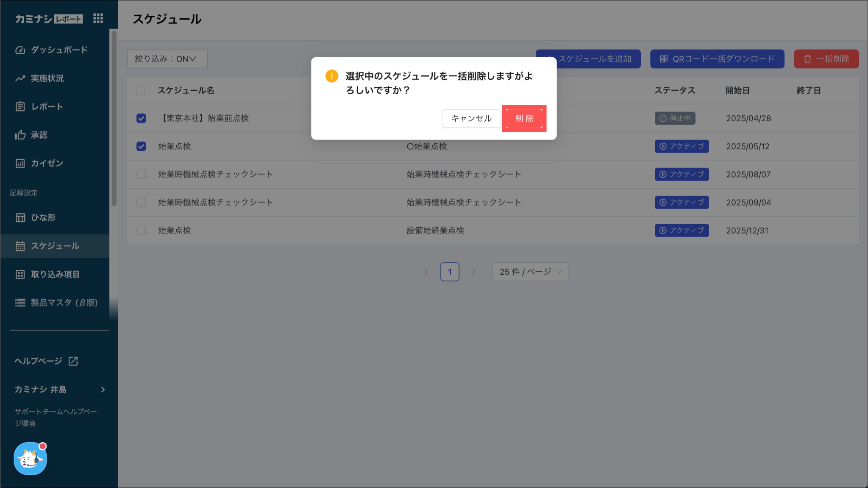Click the ひな形 template icon
Screen dimensions: 868x488
click(20, 218)
